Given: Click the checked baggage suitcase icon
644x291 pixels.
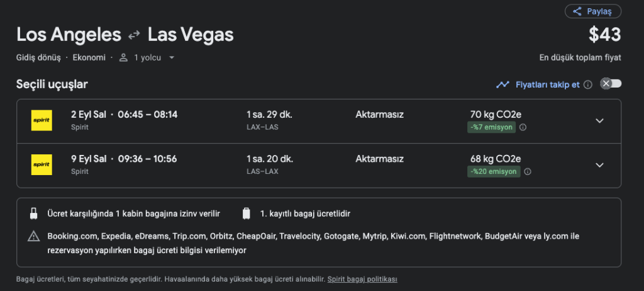Looking at the screenshot, I should coord(247,214).
